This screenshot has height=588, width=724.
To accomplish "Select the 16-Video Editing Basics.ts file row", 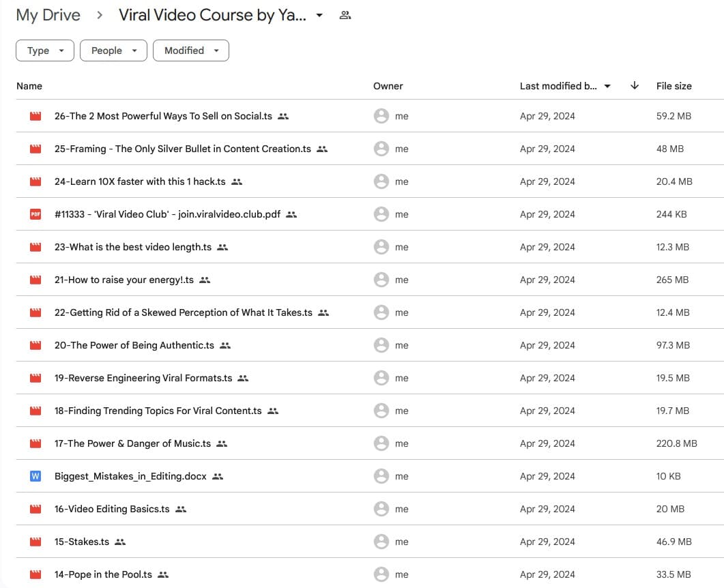I will click(x=112, y=509).
